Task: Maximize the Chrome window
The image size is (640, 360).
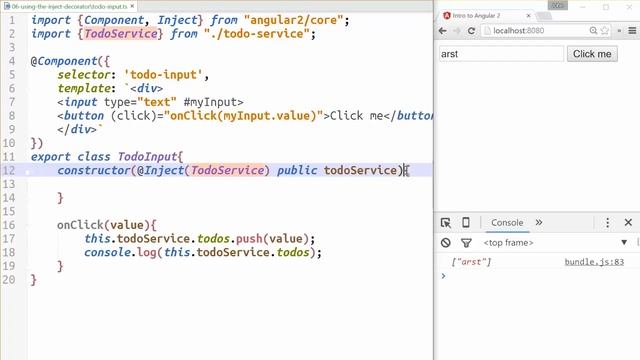Action: coord(606,7)
